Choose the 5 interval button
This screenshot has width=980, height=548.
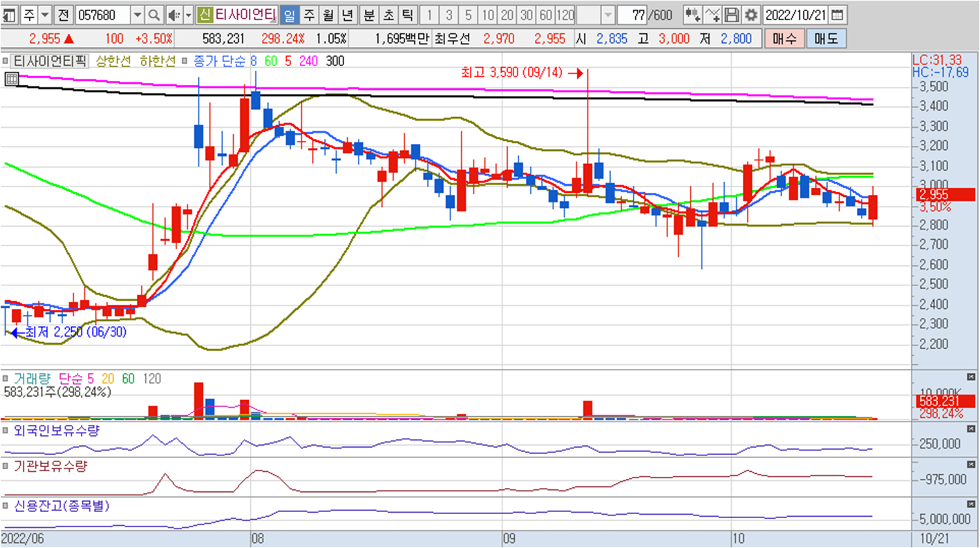click(x=468, y=14)
